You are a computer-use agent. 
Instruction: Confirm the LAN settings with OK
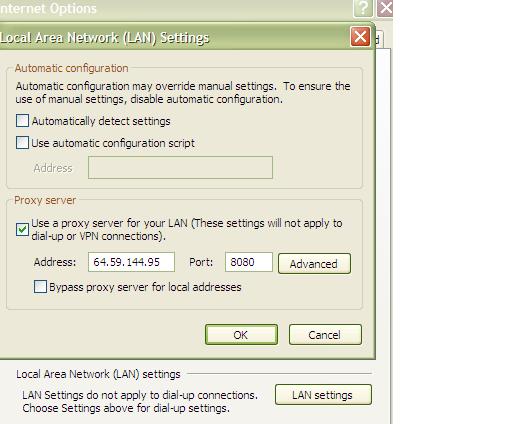241,334
